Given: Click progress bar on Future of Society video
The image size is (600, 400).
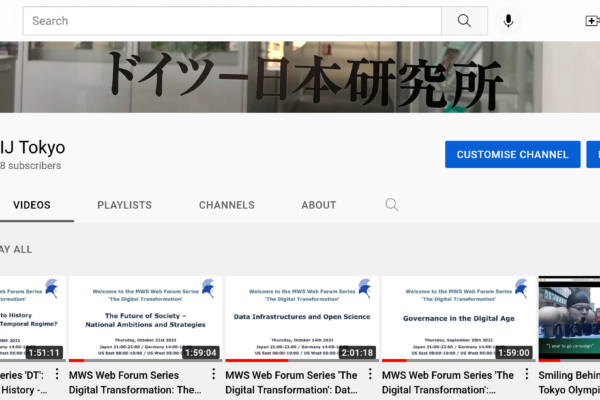Looking at the screenshot, I should pyautogui.click(x=145, y=361).
